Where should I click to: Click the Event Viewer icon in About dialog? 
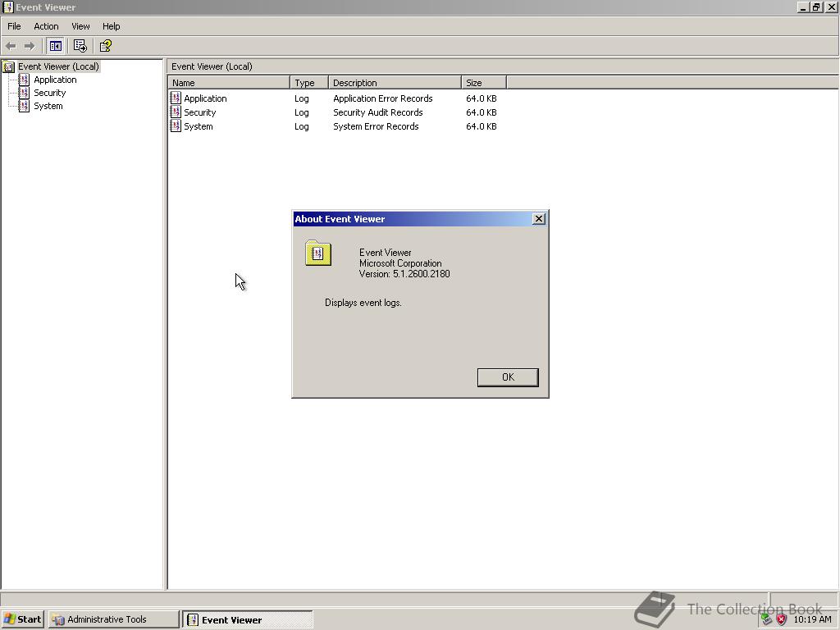(318, 253)
